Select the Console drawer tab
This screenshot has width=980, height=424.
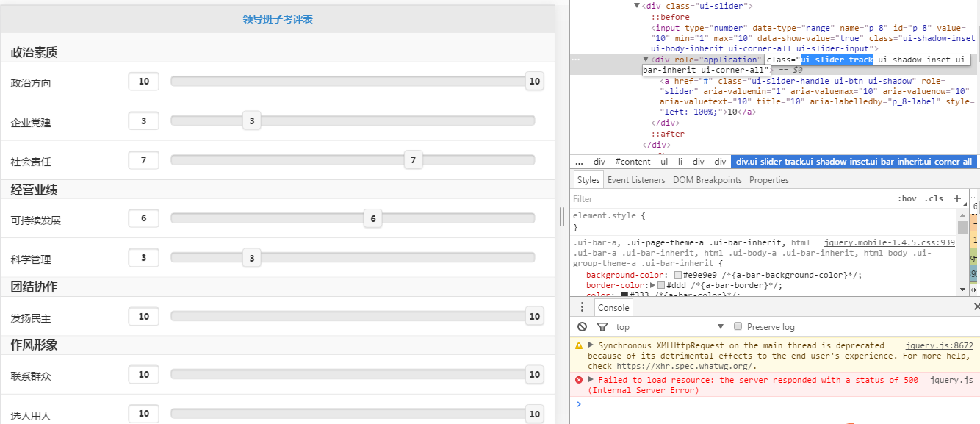(x=613, y=308)
